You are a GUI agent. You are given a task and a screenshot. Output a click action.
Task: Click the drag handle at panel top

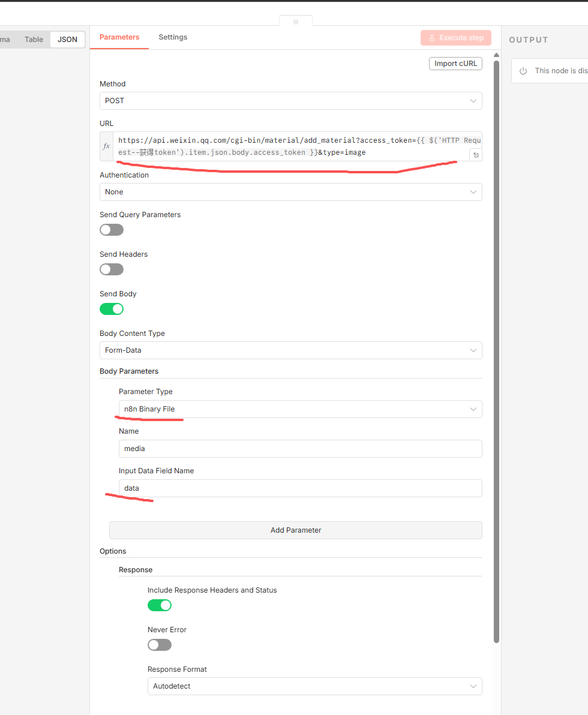(295, 22)
